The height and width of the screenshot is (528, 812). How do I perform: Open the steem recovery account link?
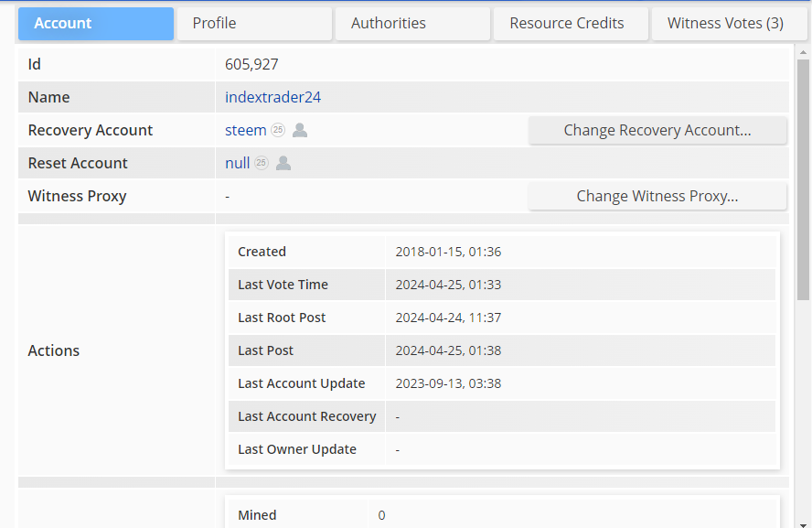(x=245, y=130)
